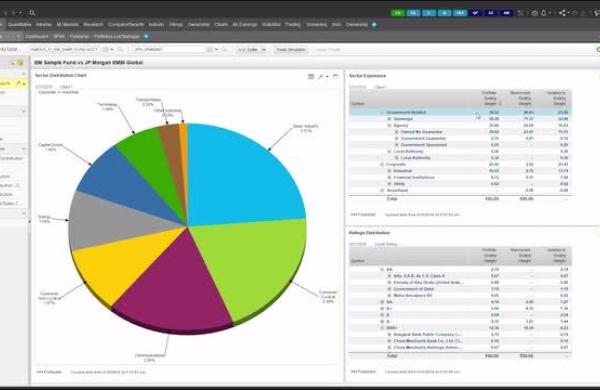Collapse the Corporate group in Sector Exposure
The image size is (600, 390).
pos(382,164)
